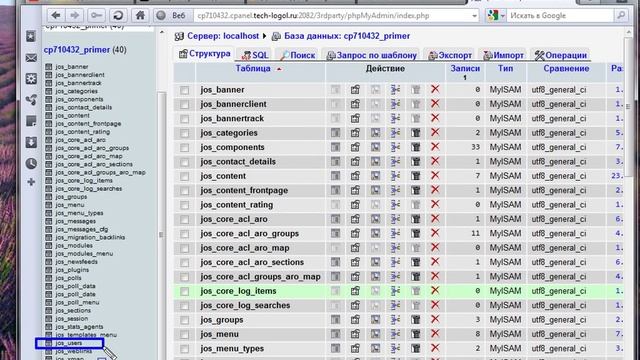This screenshot has height=360, width=640.
Task: Select jos_users in the left table list
Action: (69, 343)
